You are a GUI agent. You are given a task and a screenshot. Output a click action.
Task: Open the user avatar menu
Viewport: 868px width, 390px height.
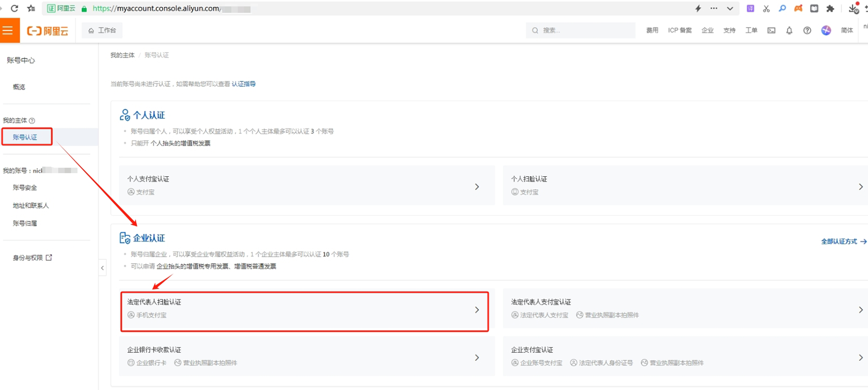(x=826, y=30)
